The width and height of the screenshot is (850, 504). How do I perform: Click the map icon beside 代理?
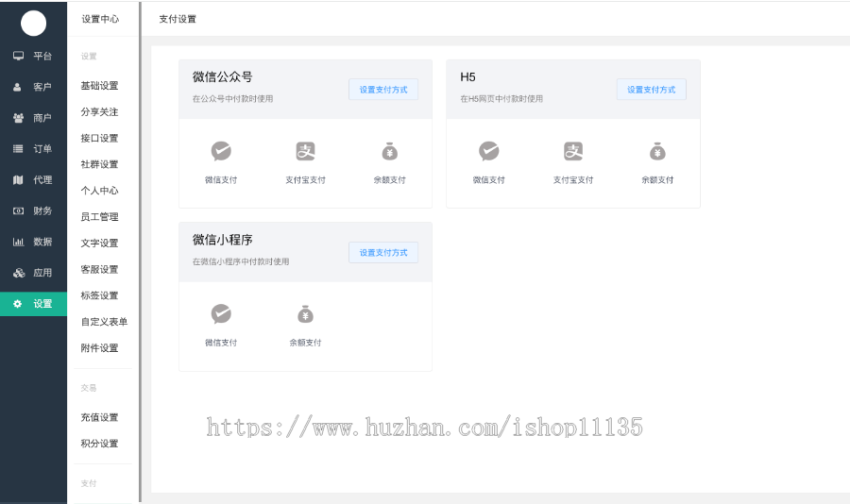tap(18, 180)
